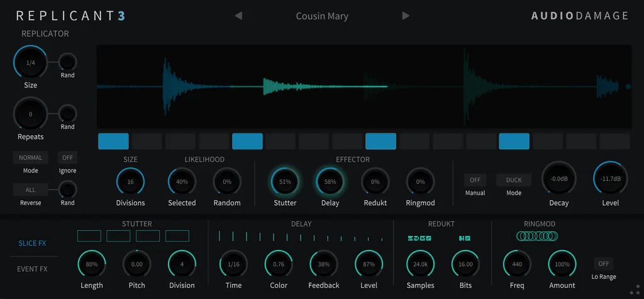The height and width of the screenshot is (299, 644).
Task: Switch to the EVENT FX tab
Action: [x=33, y=269]
